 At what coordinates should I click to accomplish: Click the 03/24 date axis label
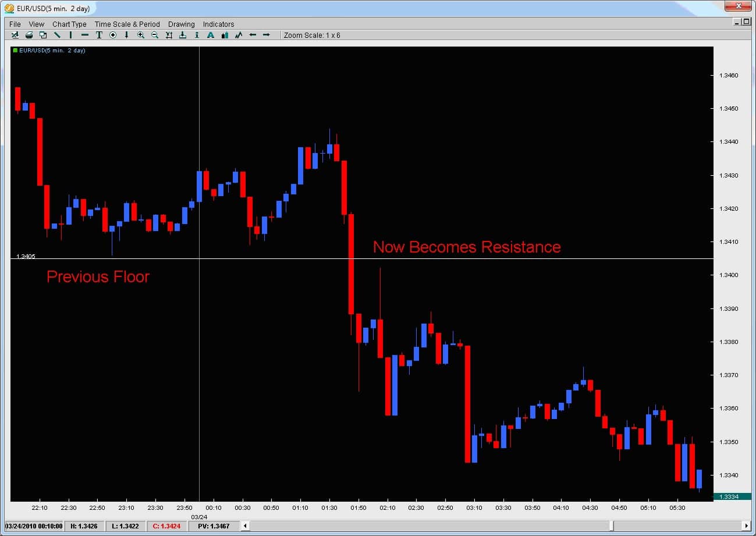(199, 517)
